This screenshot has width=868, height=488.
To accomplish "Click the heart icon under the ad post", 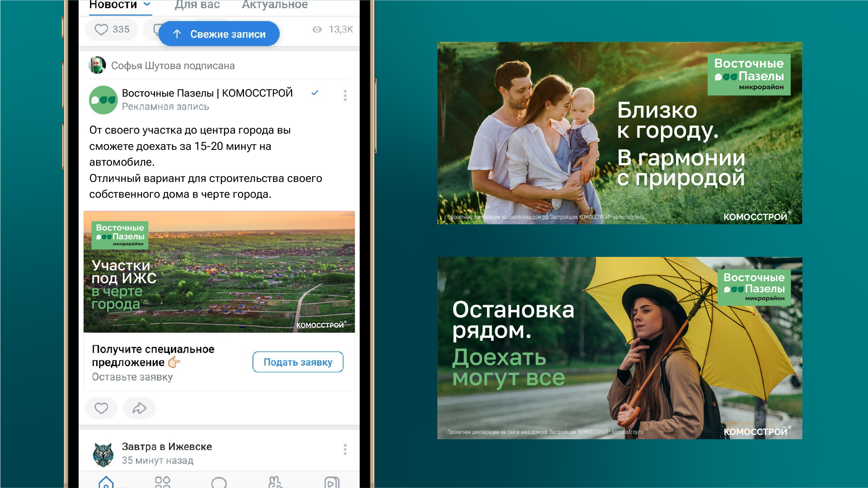I will click(x=101, y=408).
